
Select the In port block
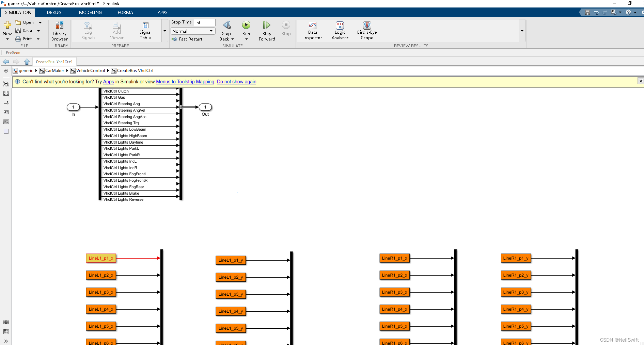pos(73,107)
